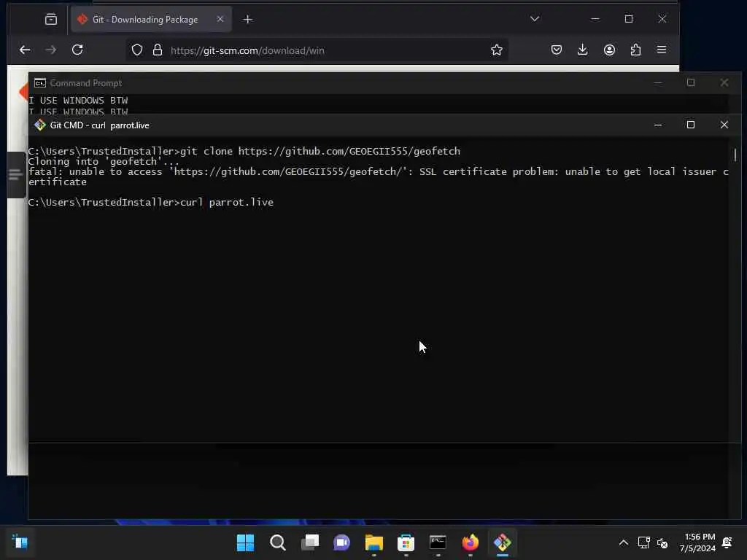Click the Command Prompt title bar icon
The image size is (747, 560).
[40, 83]
